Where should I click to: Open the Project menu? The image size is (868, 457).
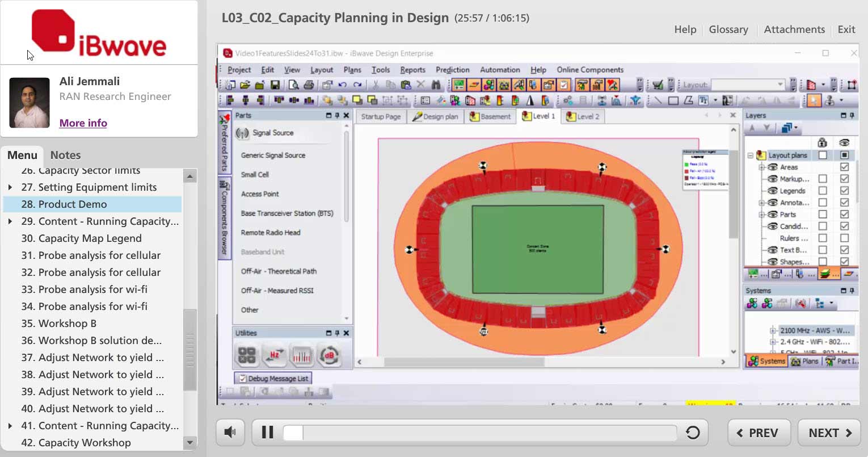point(239,70)
